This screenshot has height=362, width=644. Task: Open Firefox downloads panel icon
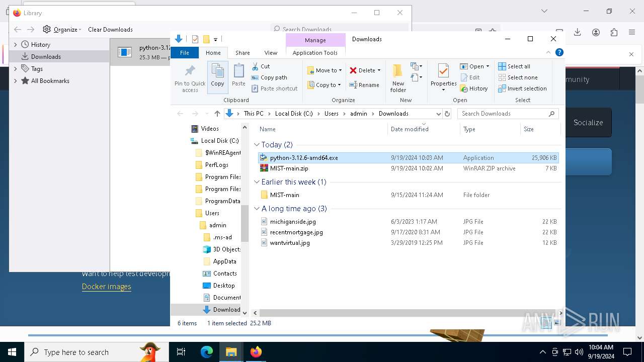coord(578,32)
